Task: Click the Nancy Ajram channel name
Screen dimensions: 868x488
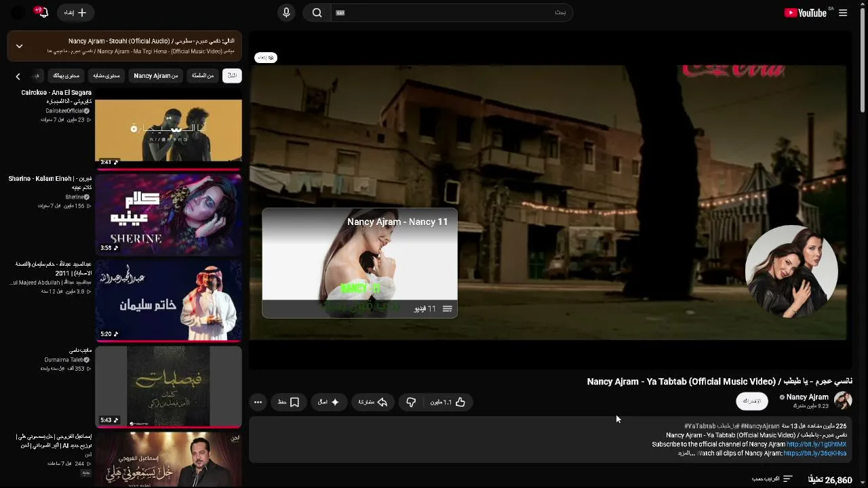Action: click(x=807, y=397)
